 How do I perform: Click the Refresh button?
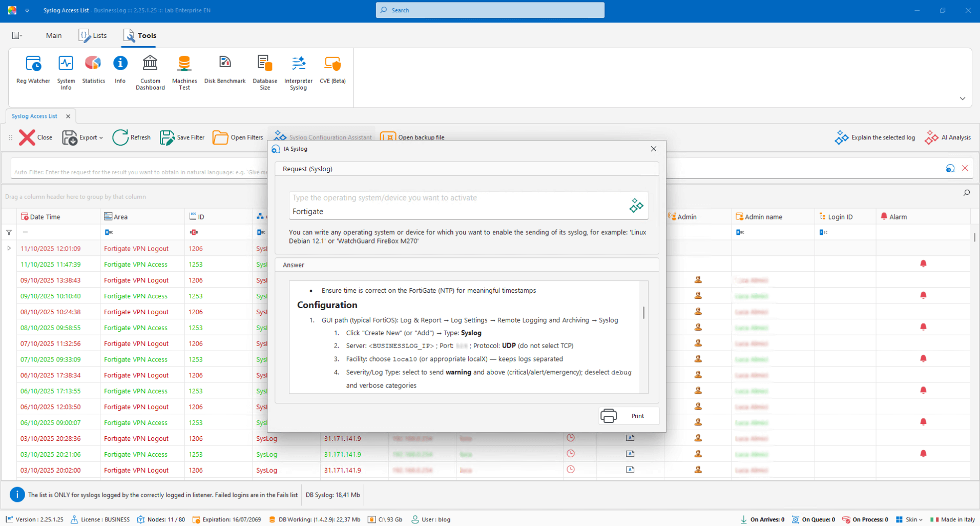132,137
